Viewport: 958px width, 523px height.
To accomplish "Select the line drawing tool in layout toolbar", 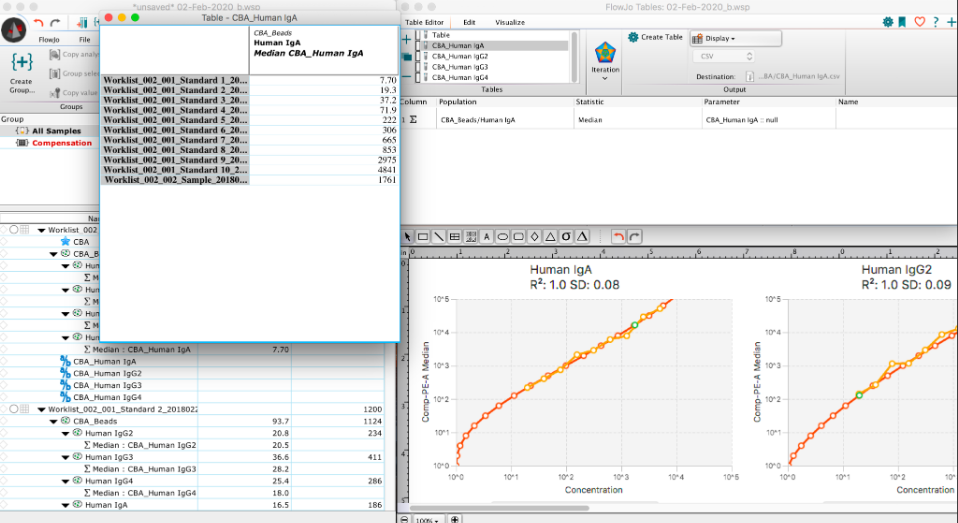I will tap(439, 236).
